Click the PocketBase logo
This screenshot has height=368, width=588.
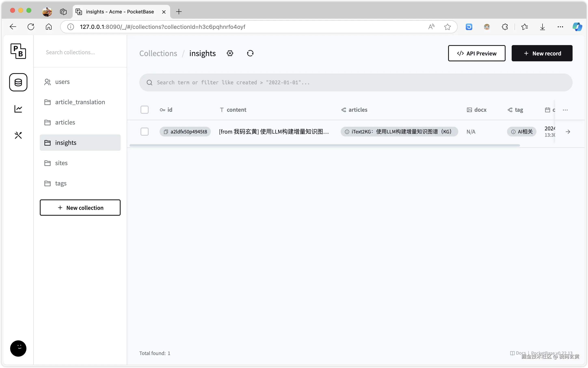[18, 51]
